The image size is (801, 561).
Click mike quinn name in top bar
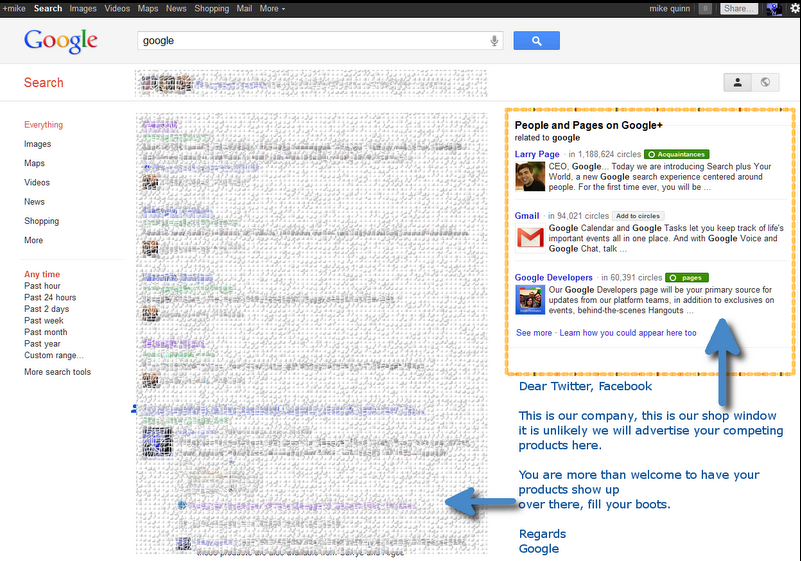pyautogui.click(x=669, y=9)
